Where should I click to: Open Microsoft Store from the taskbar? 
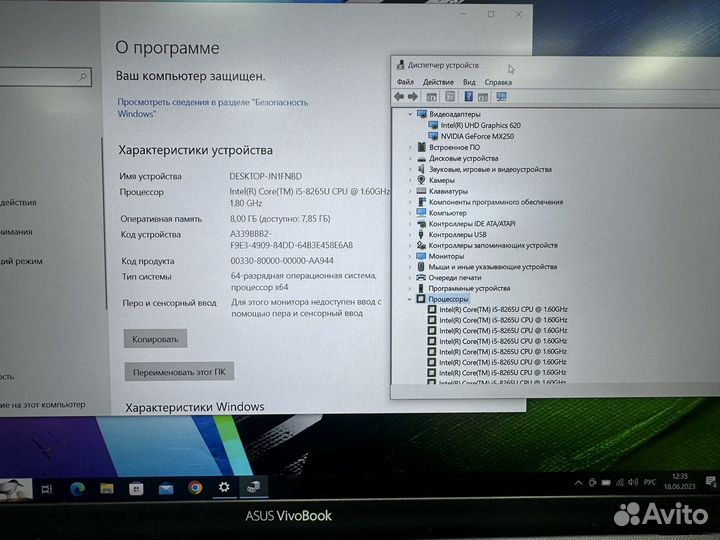(x=136, y=488)
